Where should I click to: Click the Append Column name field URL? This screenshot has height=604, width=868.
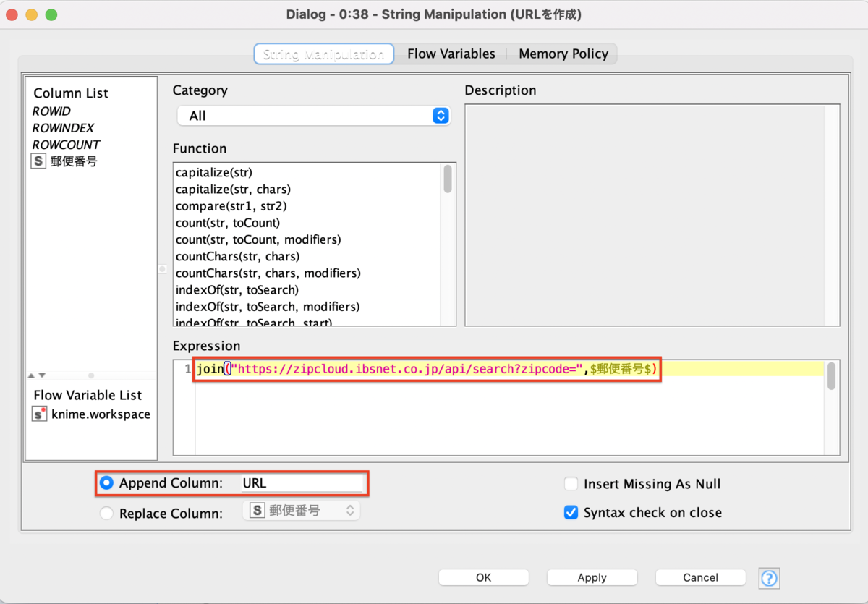pos(302,483)
